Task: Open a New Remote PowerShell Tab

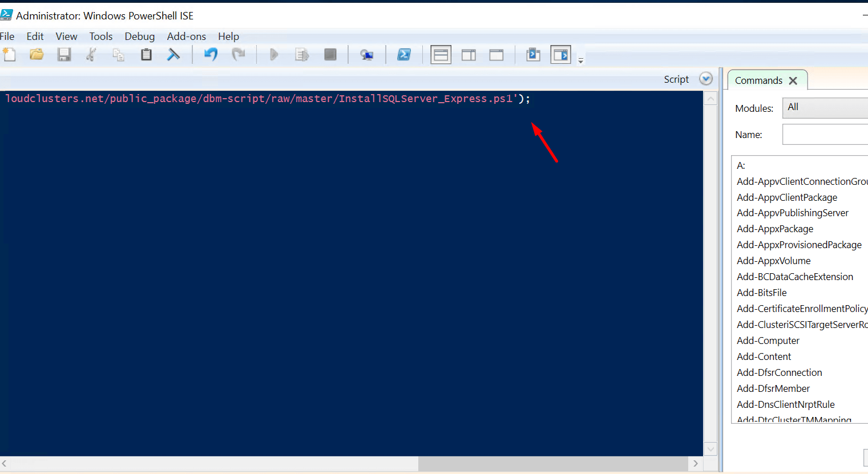Action: (x=366, y=54)
